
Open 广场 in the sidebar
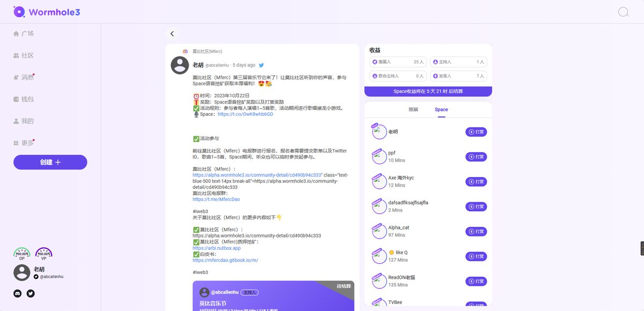tap(24, 33)
